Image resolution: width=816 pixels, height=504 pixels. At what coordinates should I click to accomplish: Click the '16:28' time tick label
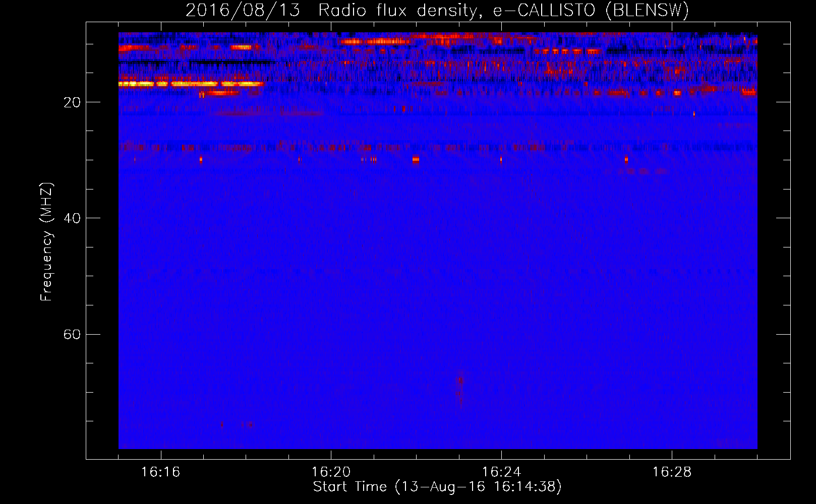click(672, 472)
